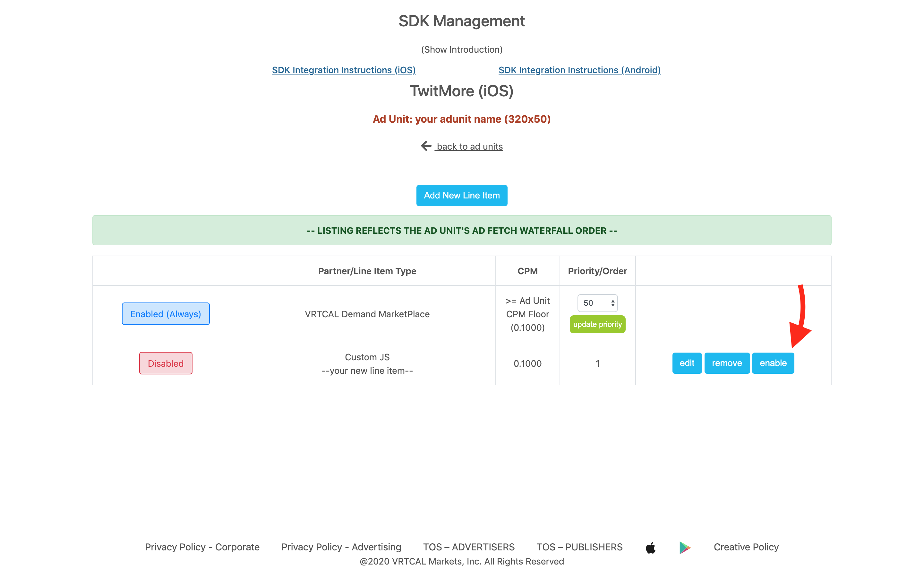Click the 0.1000 CPM value
The width and height of the screenshot is (924, 578).
click(x=527, y=363)
